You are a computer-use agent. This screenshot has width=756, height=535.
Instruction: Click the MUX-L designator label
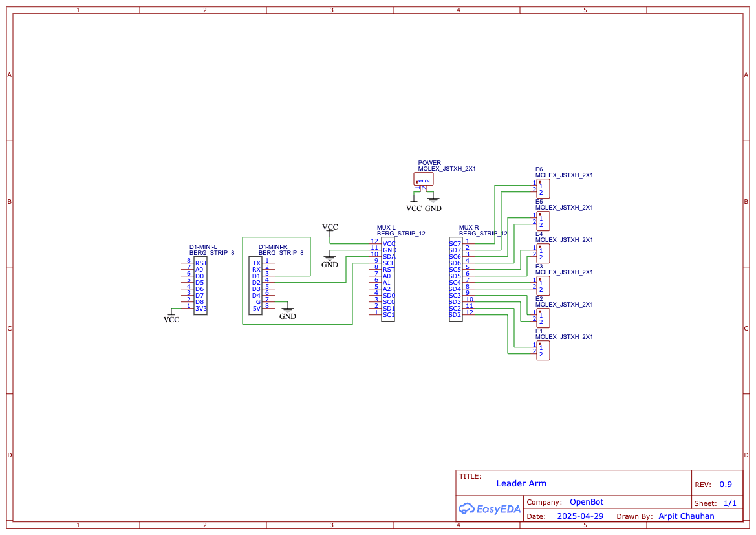[x=386, y=228]
